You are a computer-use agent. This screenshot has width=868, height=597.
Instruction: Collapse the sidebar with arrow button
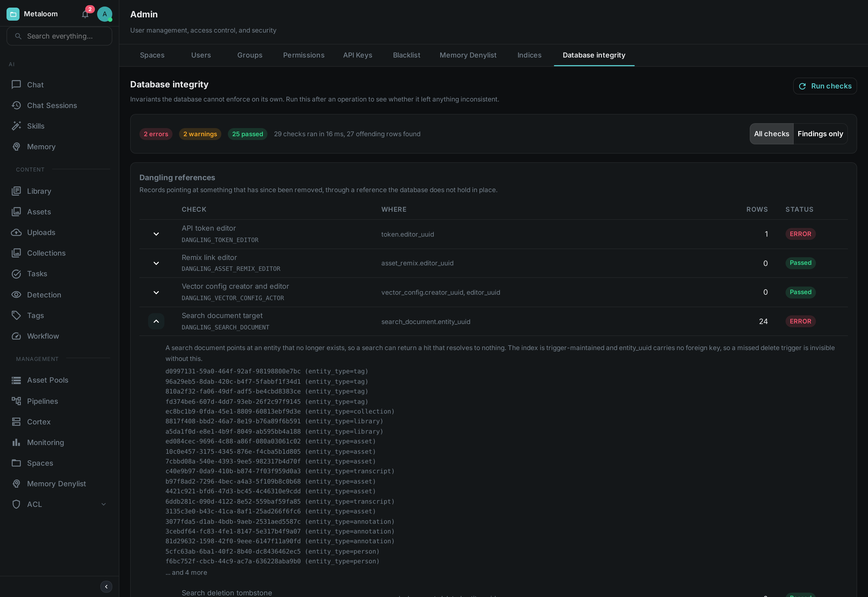pos(106,586)
